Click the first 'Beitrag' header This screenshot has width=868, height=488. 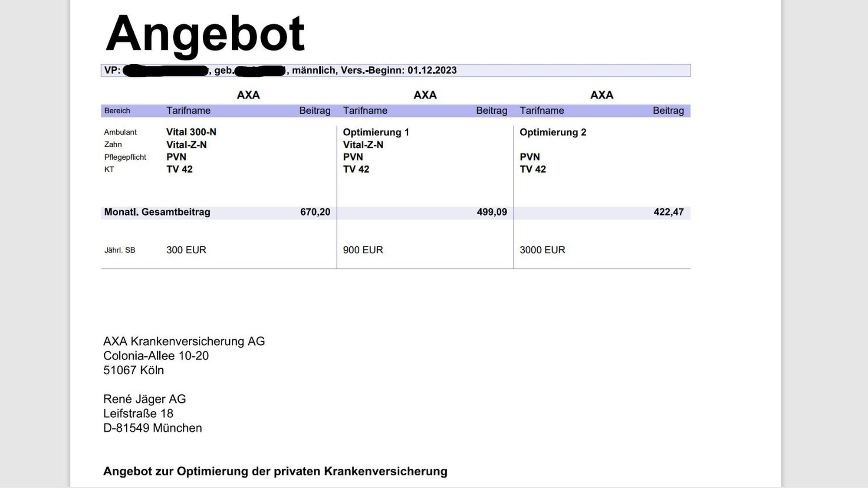315,111
